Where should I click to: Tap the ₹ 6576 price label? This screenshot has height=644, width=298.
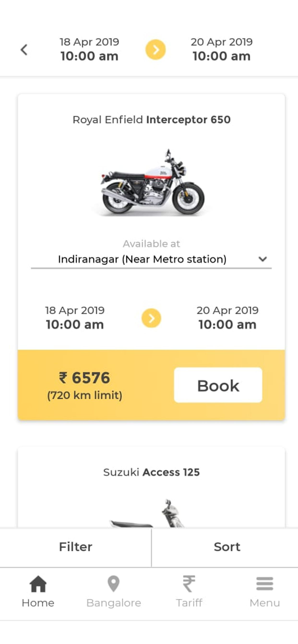point(84,378)
